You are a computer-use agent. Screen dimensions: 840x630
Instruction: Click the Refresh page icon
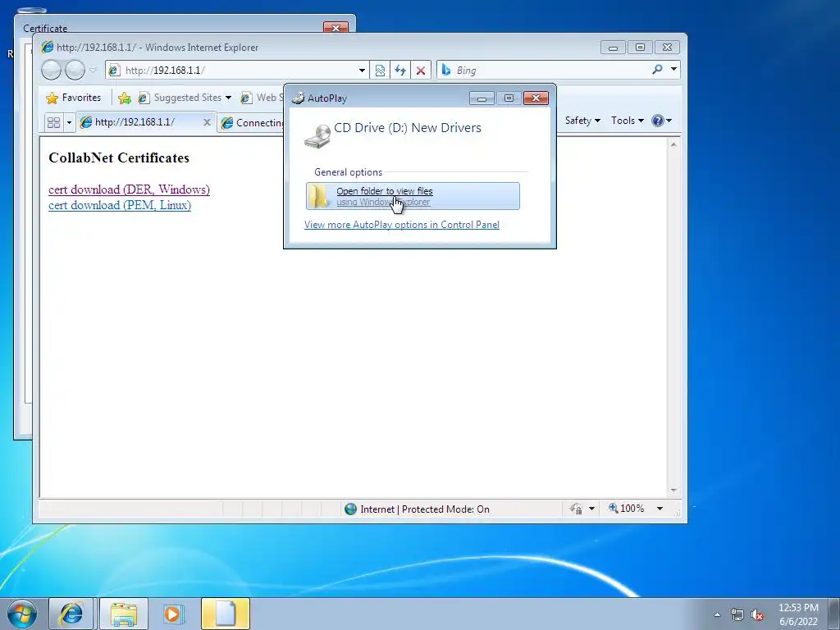pos(400,71)
